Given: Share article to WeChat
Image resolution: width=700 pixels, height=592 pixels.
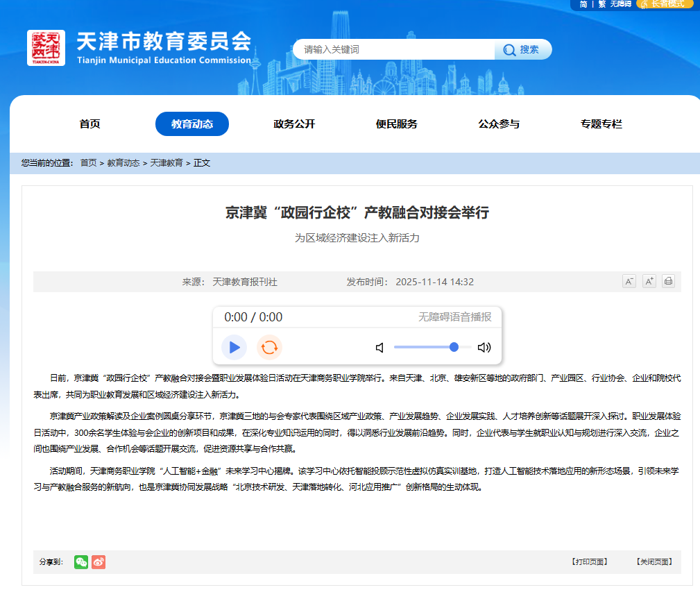Looking at the screenshot, I should 81,562.
